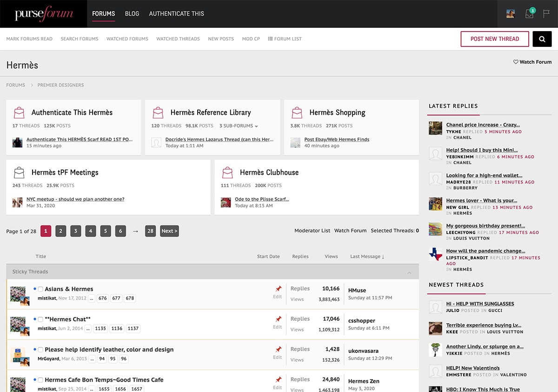The image size is (558, 392).
Task: Click the search magnifier button
Action: click(542, 39)
